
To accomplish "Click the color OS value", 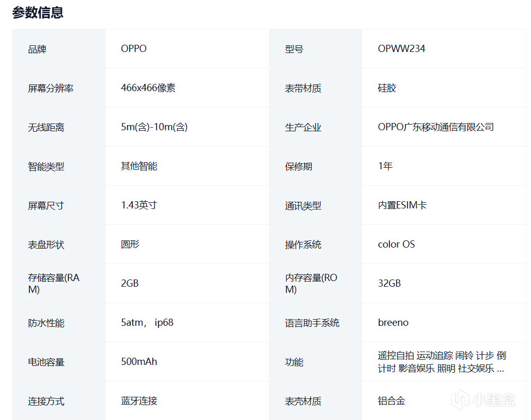I will pos(396,244).
